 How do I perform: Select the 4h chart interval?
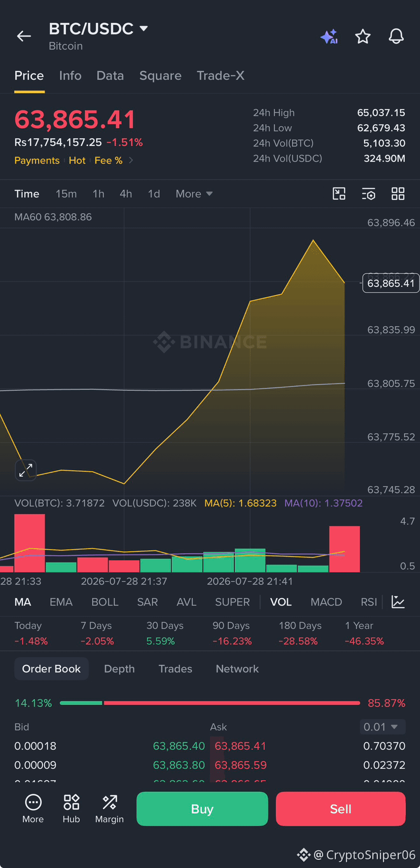[126, 194]
